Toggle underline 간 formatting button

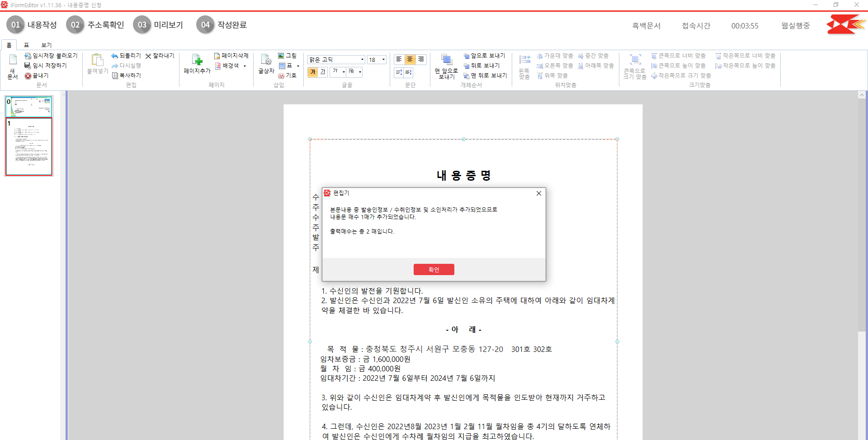tap(322, 72)
